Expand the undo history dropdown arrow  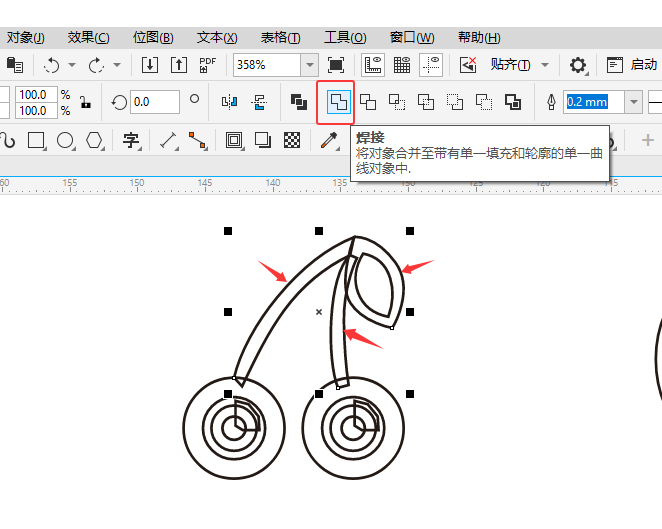(72, 65)
